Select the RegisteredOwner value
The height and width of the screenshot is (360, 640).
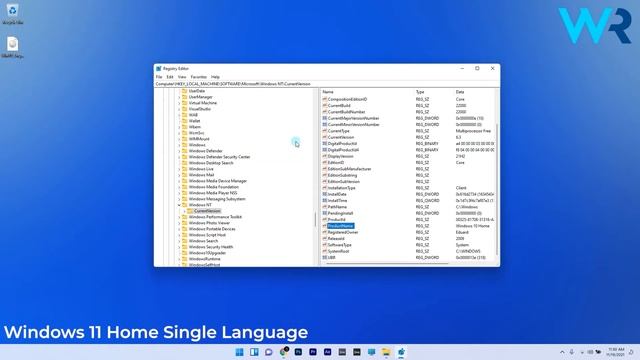coord(342,232)
